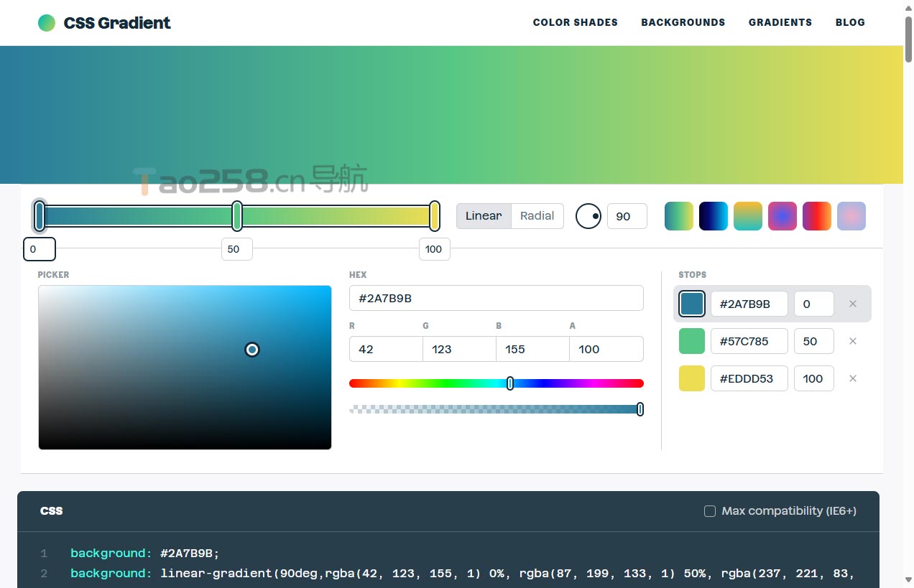Viewport: 914px width, 588px height.
Task: Delete the #EDDD53 stop
Action: click(853, 378)
